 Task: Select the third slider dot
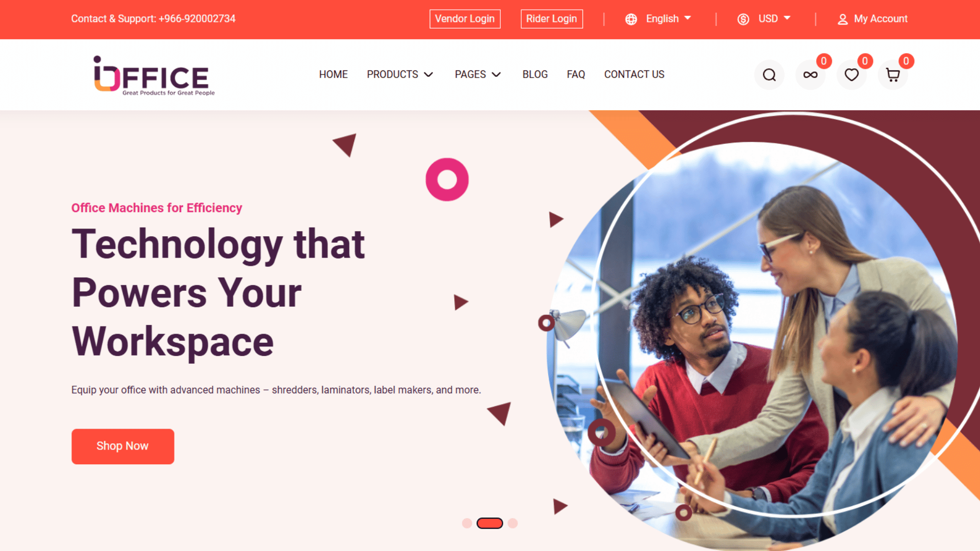[513, 523]
